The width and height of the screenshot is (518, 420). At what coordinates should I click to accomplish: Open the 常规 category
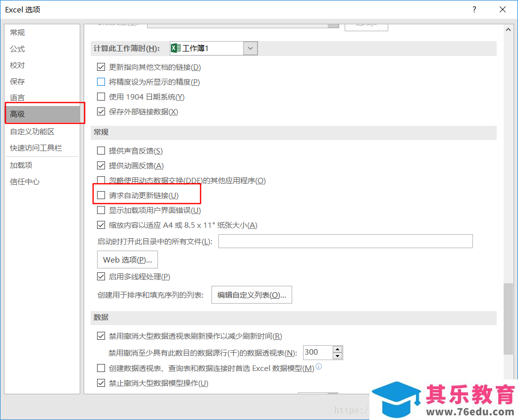tap(17, 32)
